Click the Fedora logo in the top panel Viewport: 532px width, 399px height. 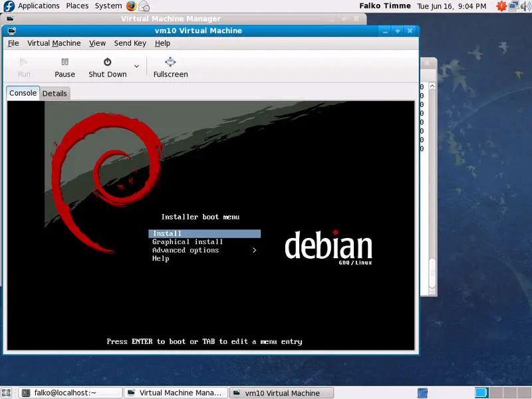pyautogui.click(x=9, y=6)
